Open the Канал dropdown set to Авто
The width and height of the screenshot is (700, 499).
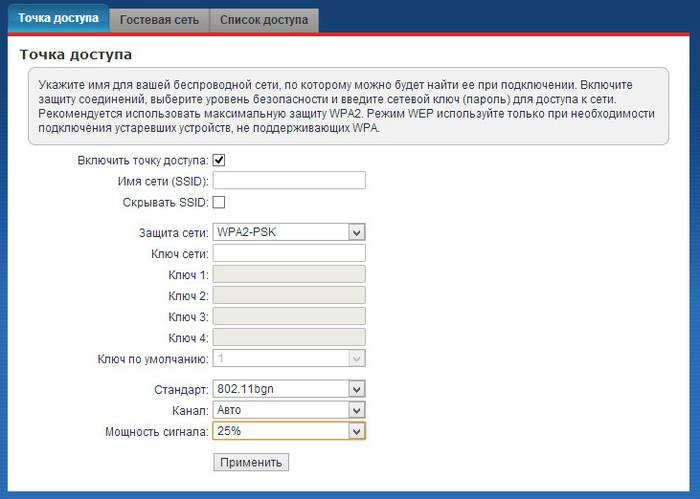coord(289,410)
